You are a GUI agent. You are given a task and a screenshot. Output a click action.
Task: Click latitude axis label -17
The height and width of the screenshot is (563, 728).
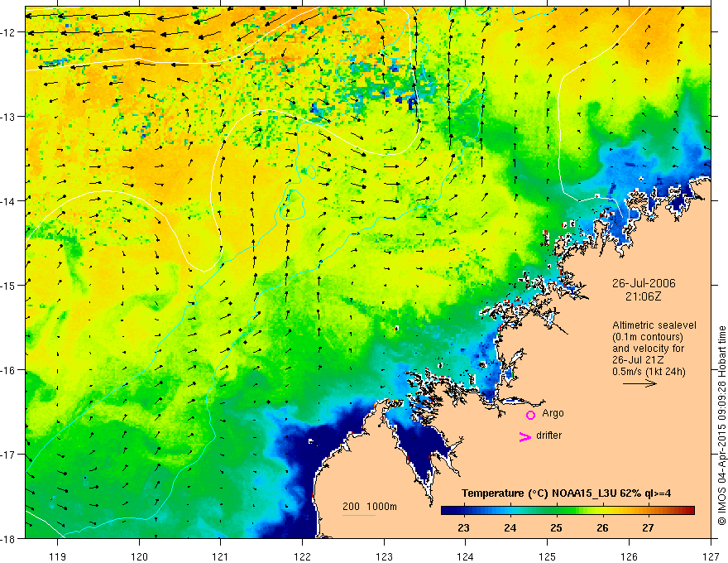tap(9, 455)
